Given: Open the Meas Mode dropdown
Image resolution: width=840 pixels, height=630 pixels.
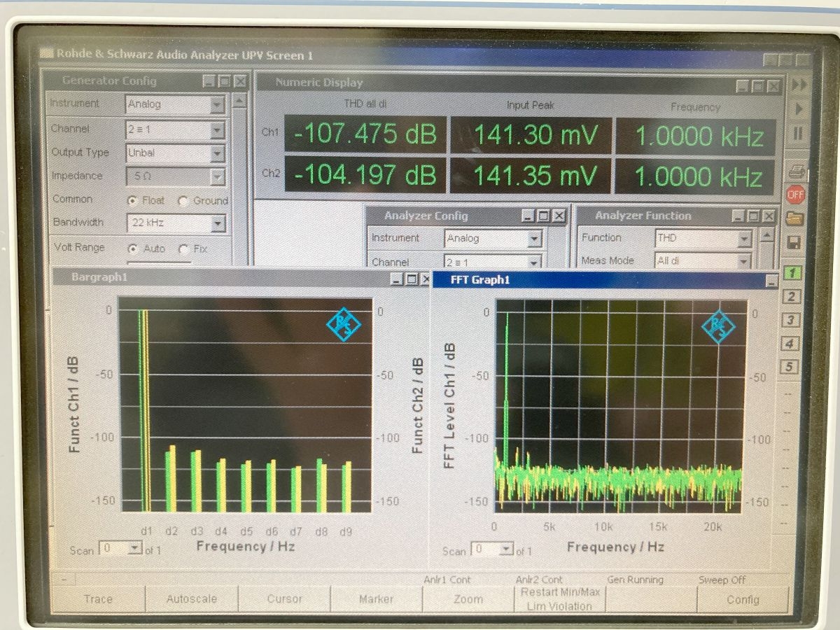Looking at the screenshot, I should click(x=745, y=261).
